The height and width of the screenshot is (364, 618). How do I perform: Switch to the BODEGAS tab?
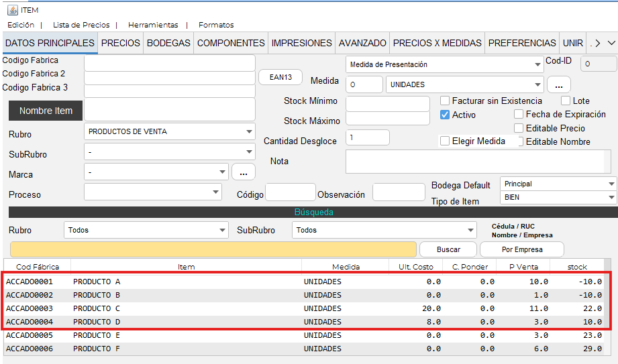click(x=168, y=43)
